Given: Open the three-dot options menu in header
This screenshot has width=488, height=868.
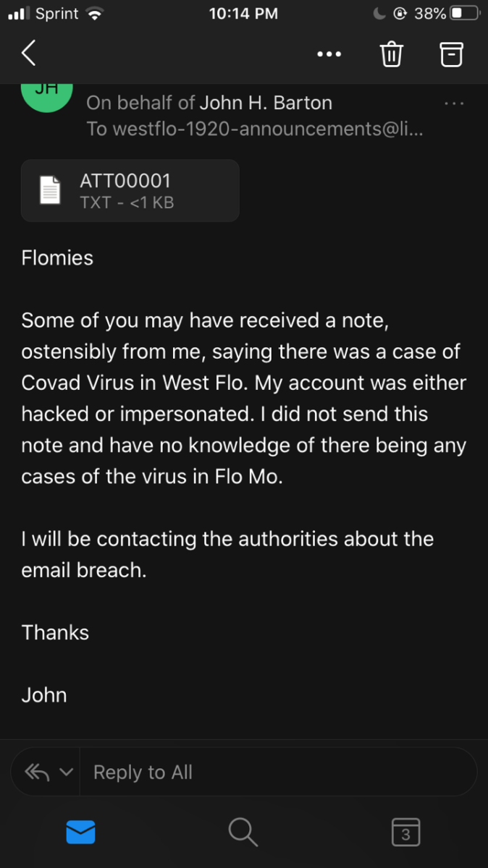Looking at the screenshot, I should point(329,54).
